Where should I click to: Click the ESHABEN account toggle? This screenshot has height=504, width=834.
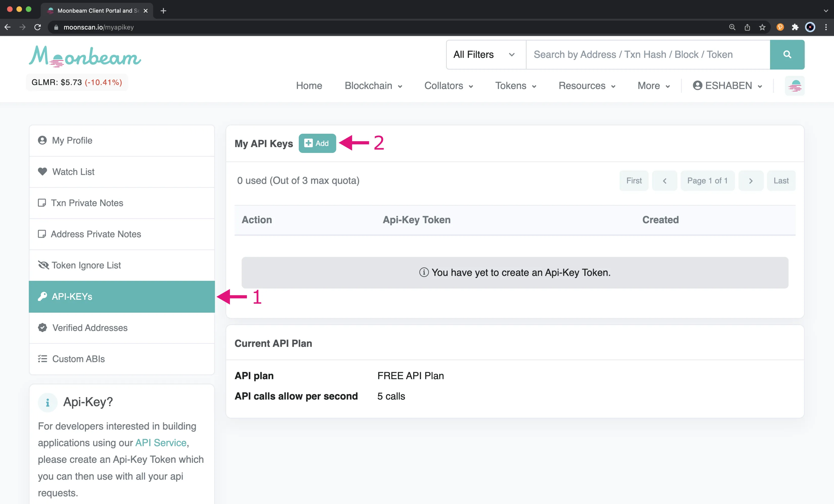tap(726, 86)
